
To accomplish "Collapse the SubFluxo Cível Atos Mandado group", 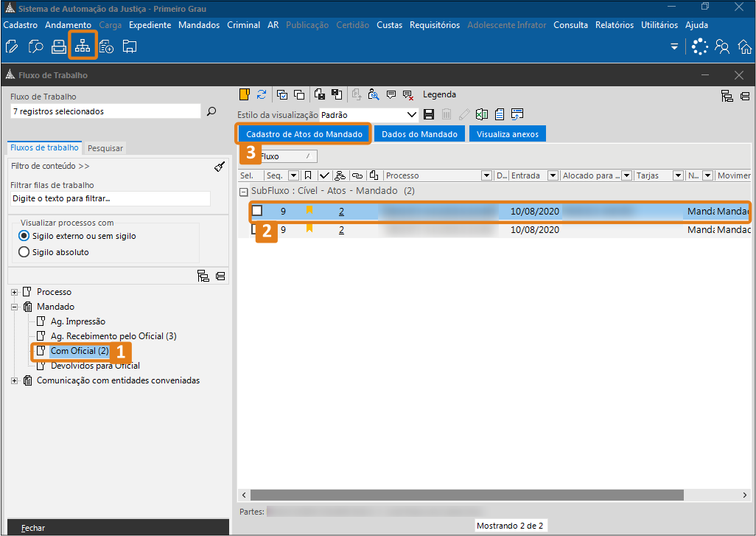I will click(243, 191).
